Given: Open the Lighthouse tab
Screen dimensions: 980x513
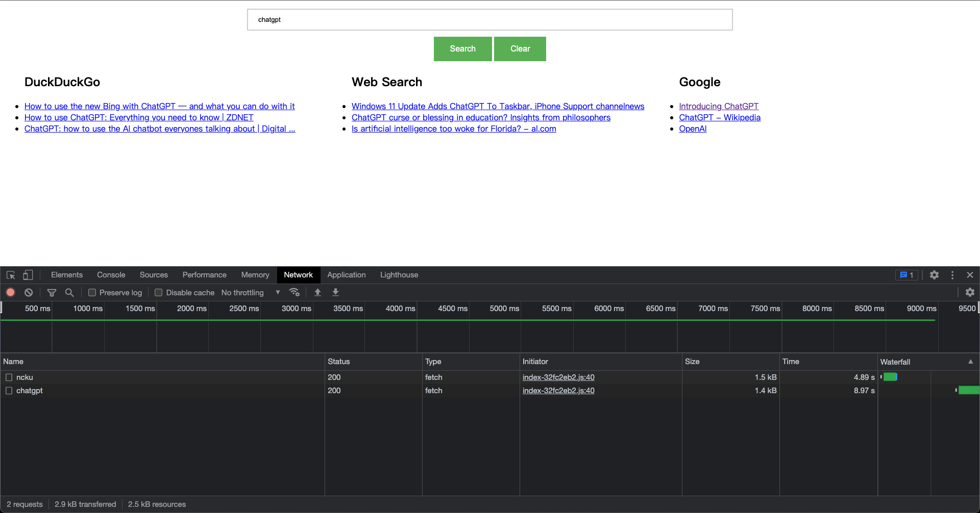Looking at the screenshot, I should click(x=399, y=275).
